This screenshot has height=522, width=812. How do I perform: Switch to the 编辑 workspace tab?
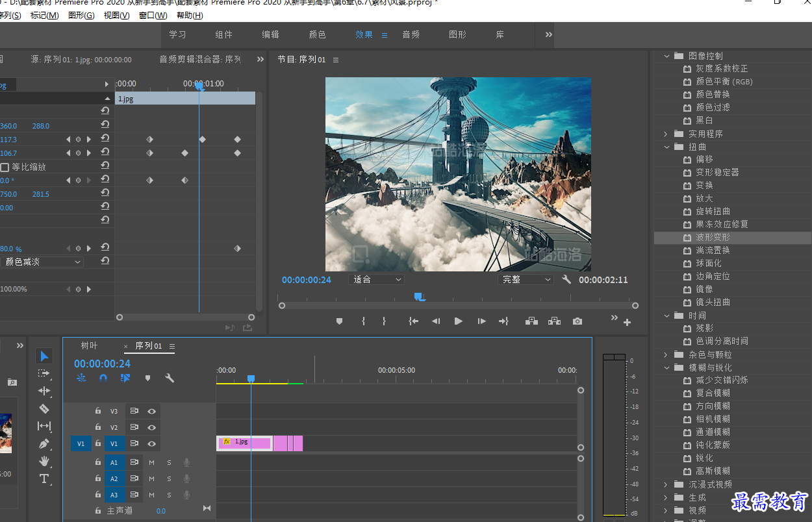[271, 34]
